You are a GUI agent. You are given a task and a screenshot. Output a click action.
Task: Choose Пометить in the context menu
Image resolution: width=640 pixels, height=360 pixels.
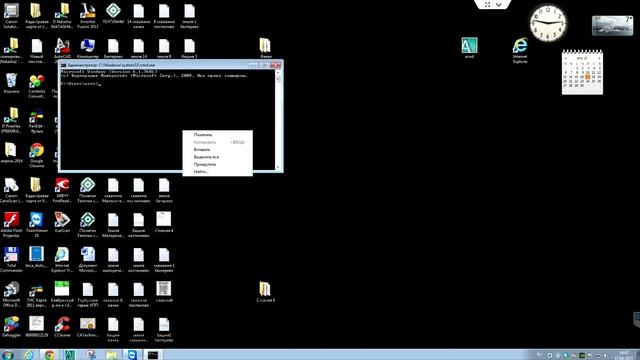(x=218, y=135)
